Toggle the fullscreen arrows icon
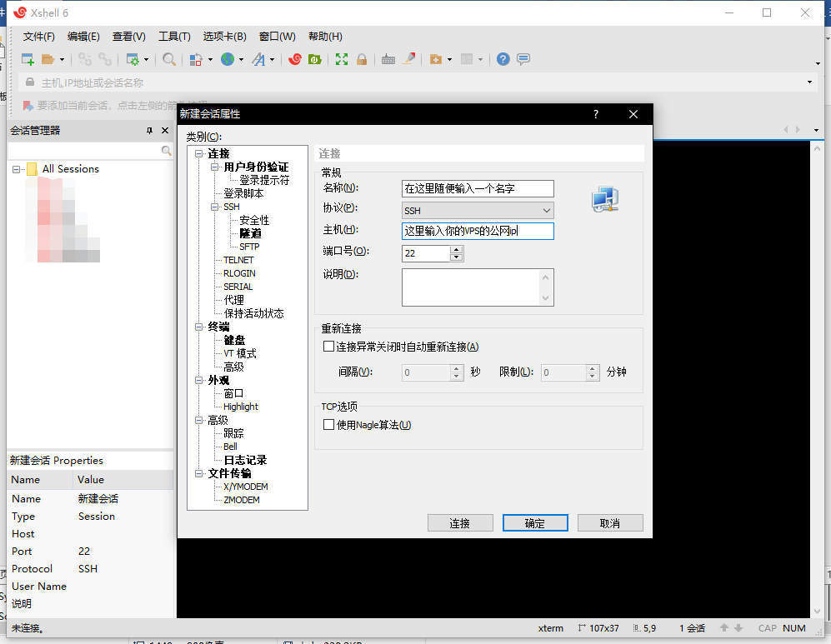Viewport: 831px width, 644px height. pyautogui.click(x=342, y=59)
